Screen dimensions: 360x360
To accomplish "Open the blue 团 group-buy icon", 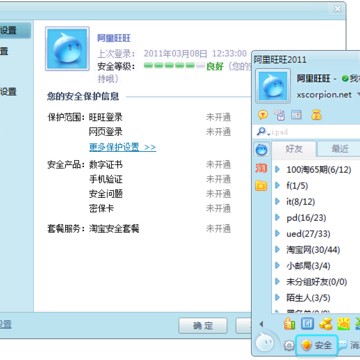I will pyautogui.click(x=307, y=323).
